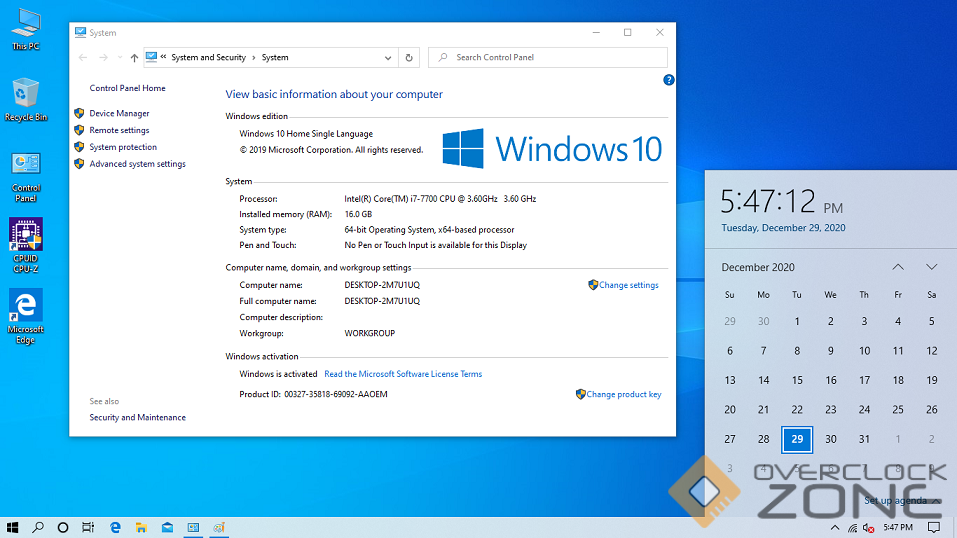Open Device Manager from the sidebar
957x538 pixels.
click(119, 114)
